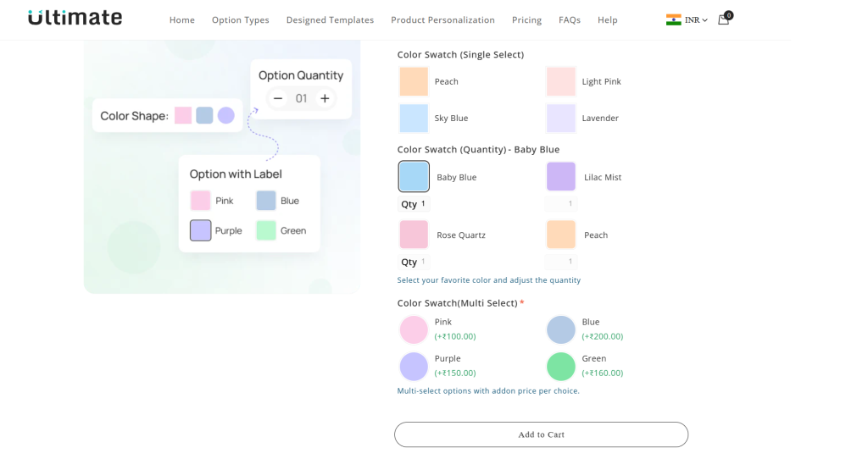The image size is (868, 459).
Task: Select the Sky Blue color swatch
Action: tap(414, 118)
